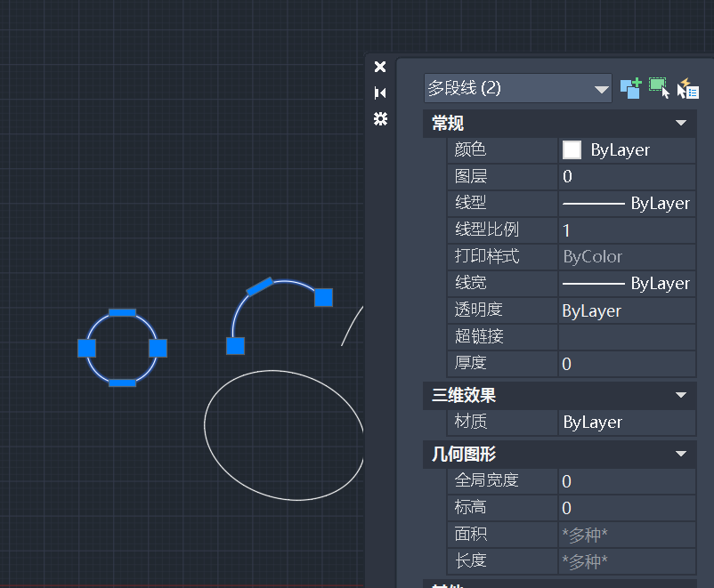Click the top grip on the small circle
The width and height of the screenshot is (714, 588).
click(x=122, y=313)
